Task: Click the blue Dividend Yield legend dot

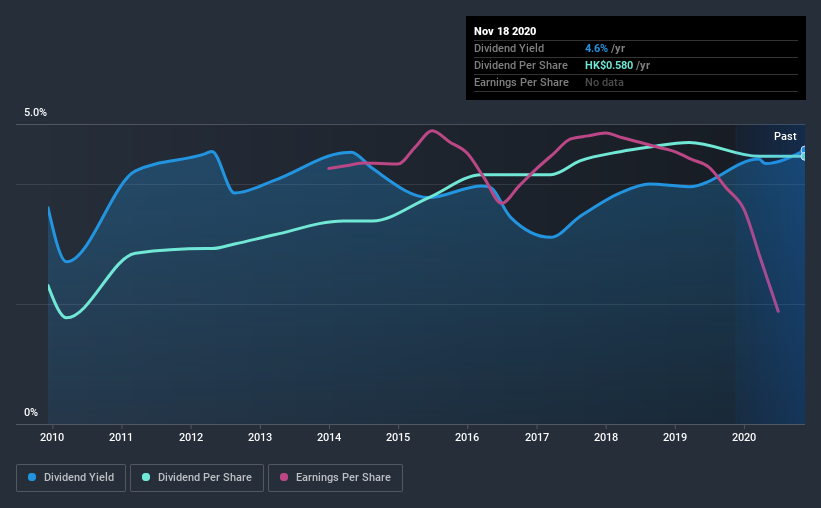Action: tap(32, 477)
